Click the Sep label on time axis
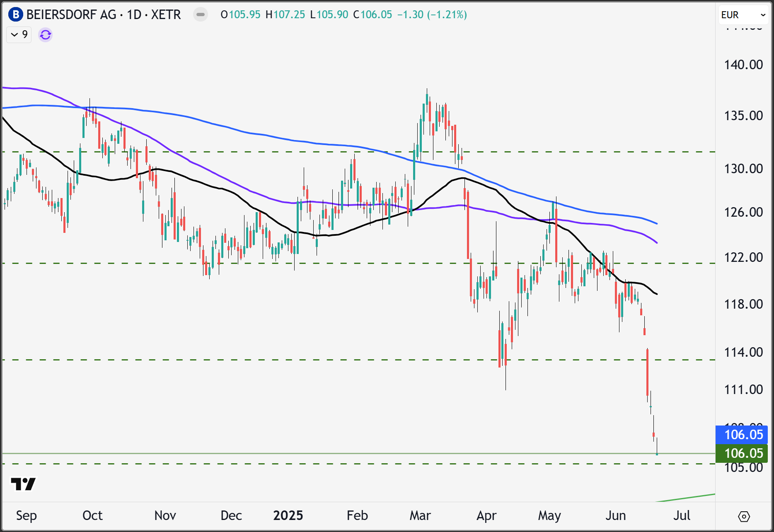Viewport: 774px width, 532px height. pyautogui.click(x=26, y=516)
